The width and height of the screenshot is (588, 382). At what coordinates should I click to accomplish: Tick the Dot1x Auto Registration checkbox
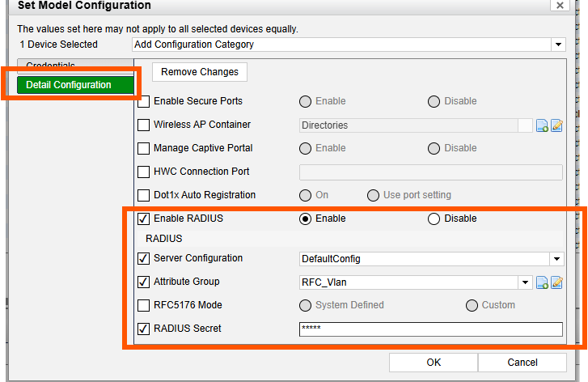coord(143,195)
